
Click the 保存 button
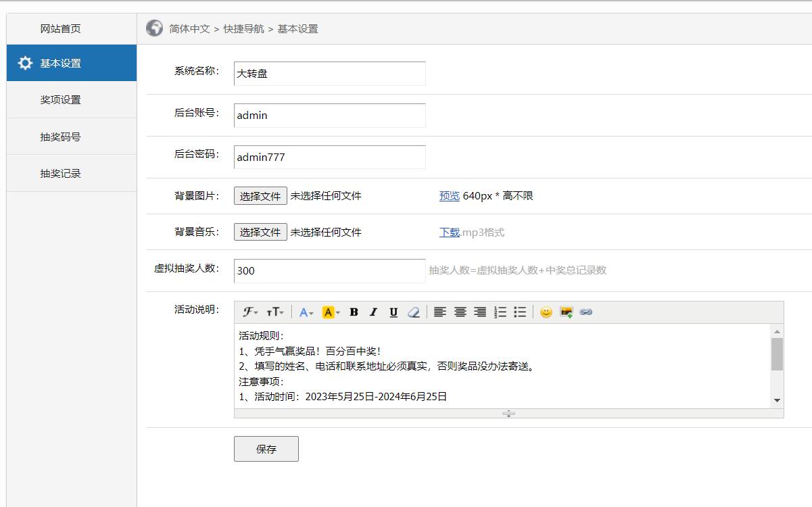pos(266,449)
